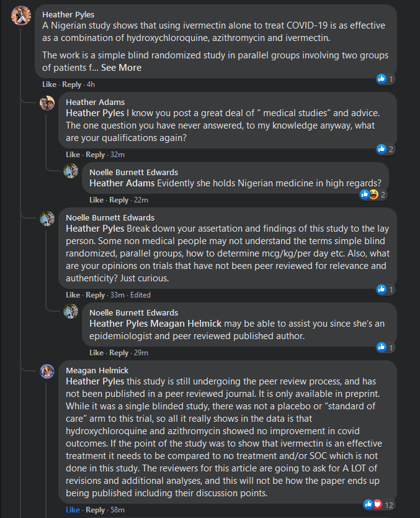The height and width of the screenshot is (518, 420).
Task: Open Meagan Helmick's profile avatar
Action: coord(47,371)
